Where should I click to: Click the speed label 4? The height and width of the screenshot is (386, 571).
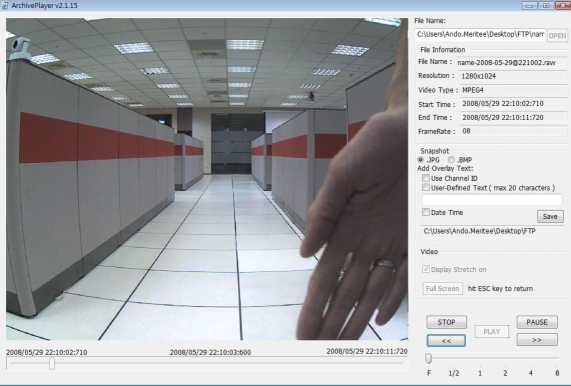pyautogui.click(x=531, y=373)
